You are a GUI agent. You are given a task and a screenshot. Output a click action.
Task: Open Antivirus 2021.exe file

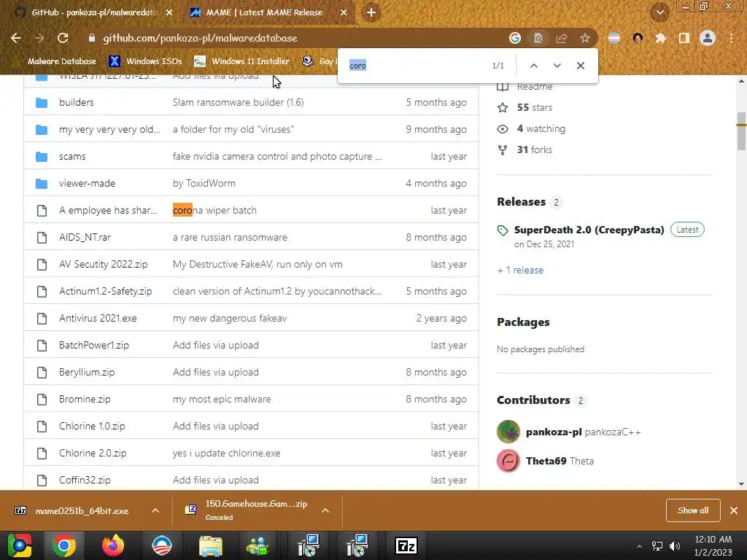[98, 318]
